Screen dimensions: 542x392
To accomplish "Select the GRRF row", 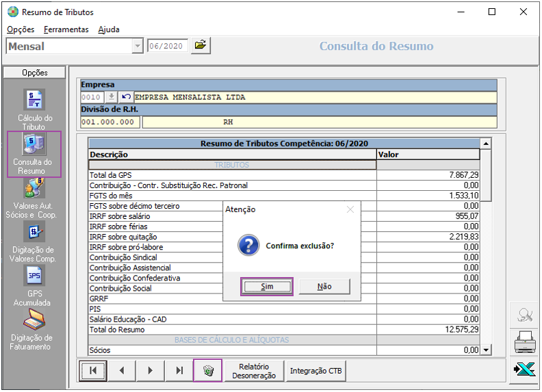I will pos(284,299).
